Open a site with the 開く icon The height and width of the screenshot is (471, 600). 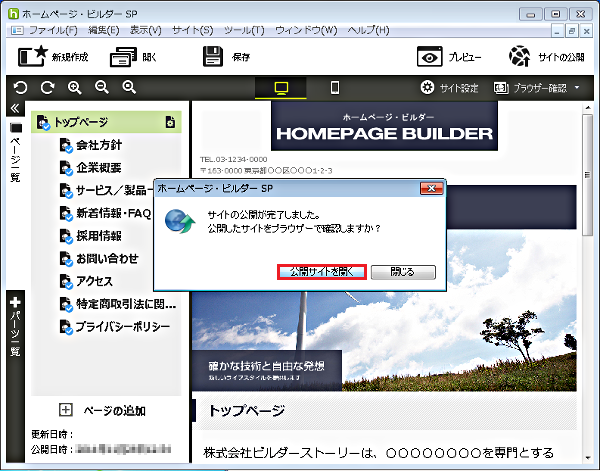pyautogui.click(x=123, y=57)
